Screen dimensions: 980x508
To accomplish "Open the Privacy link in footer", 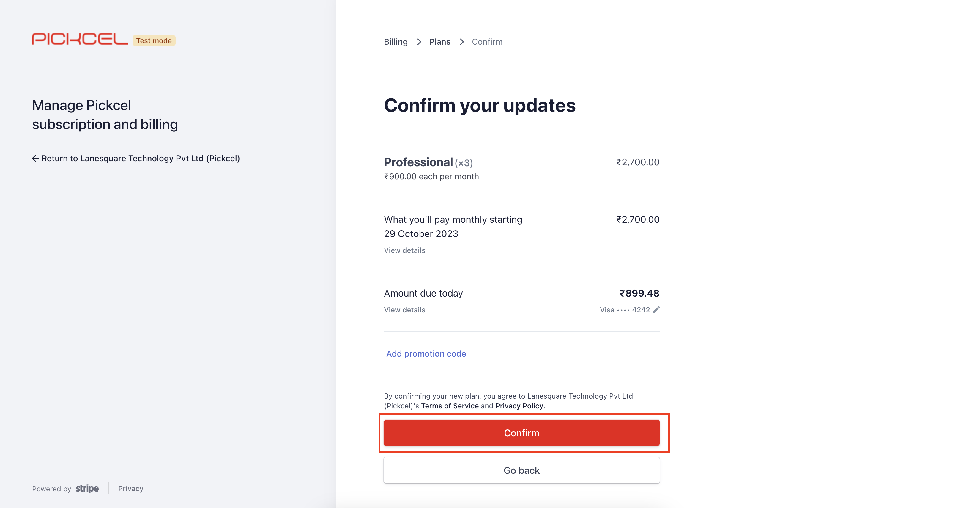I will [x=130, y=489].
